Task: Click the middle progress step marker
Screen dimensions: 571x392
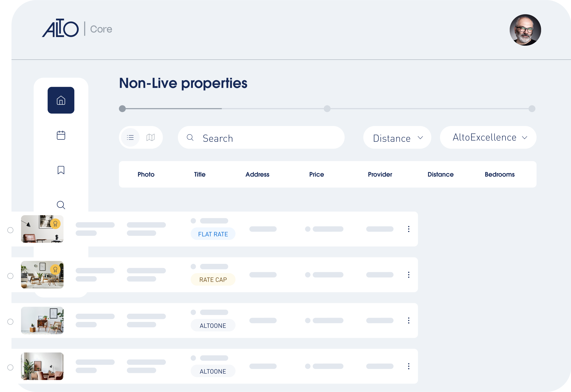Action: 327,108
